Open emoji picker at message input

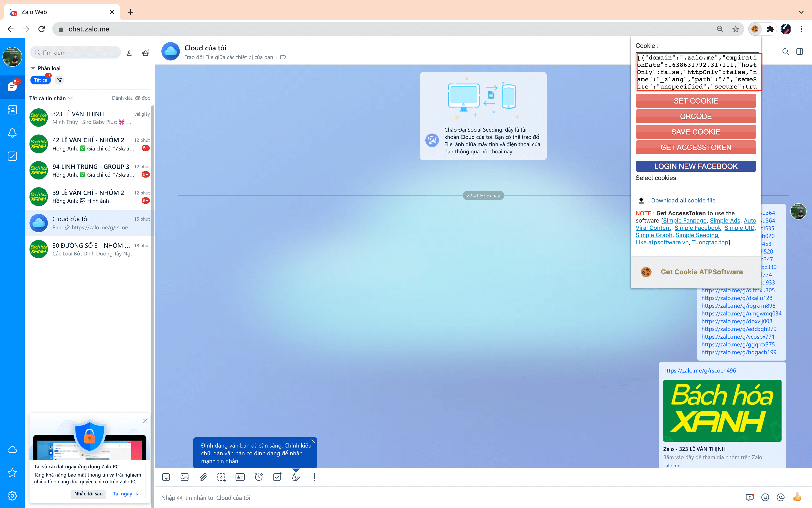tap(765, 497)
